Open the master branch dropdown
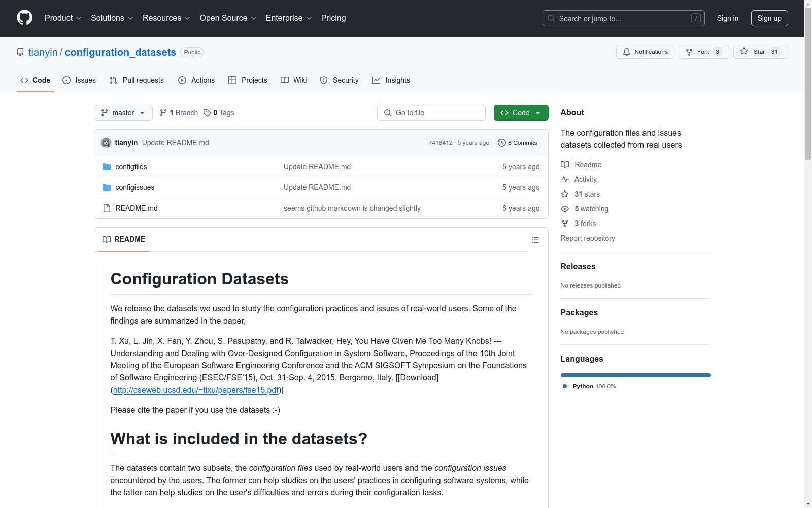This screenshot has height=508, width=812. (x=123, y=113)
